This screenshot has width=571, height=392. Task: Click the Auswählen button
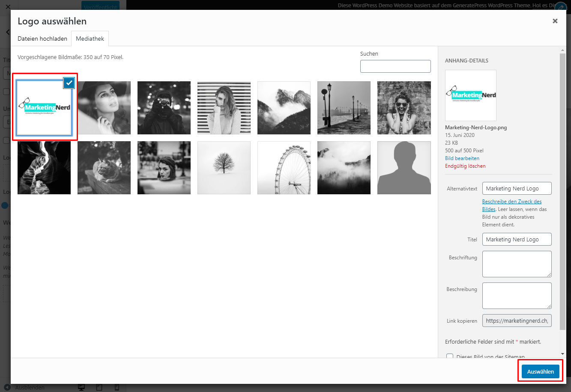tap(541, 371)
